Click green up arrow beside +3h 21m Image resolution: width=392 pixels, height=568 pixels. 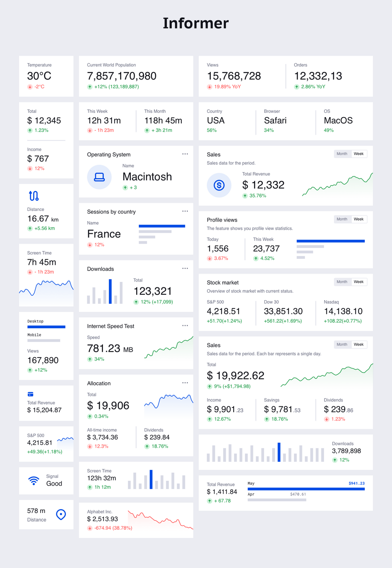coord(147,130)
